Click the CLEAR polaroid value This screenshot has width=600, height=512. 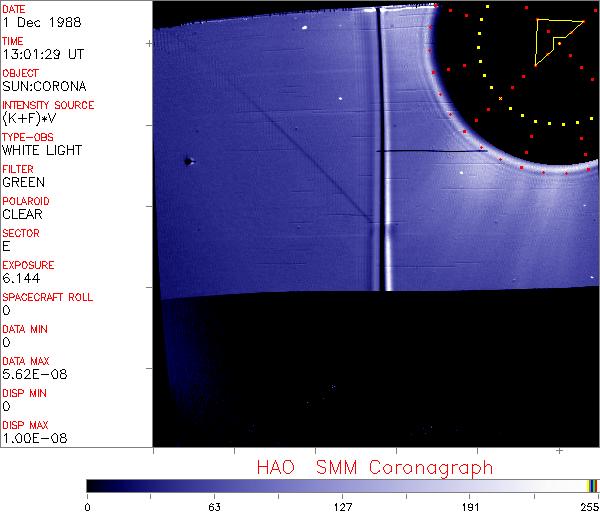(23, 214)
